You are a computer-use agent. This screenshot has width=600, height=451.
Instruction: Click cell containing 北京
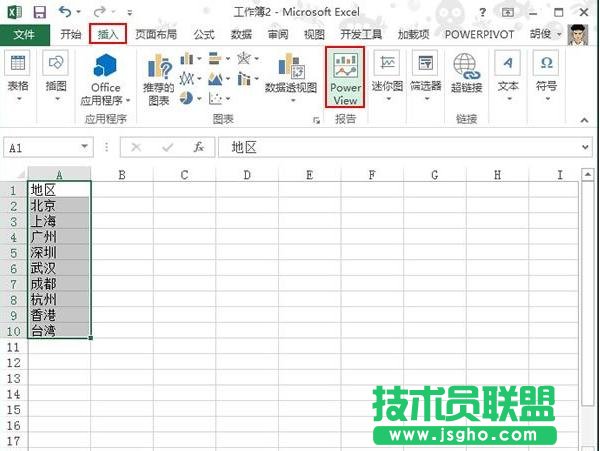click(59, 205)
